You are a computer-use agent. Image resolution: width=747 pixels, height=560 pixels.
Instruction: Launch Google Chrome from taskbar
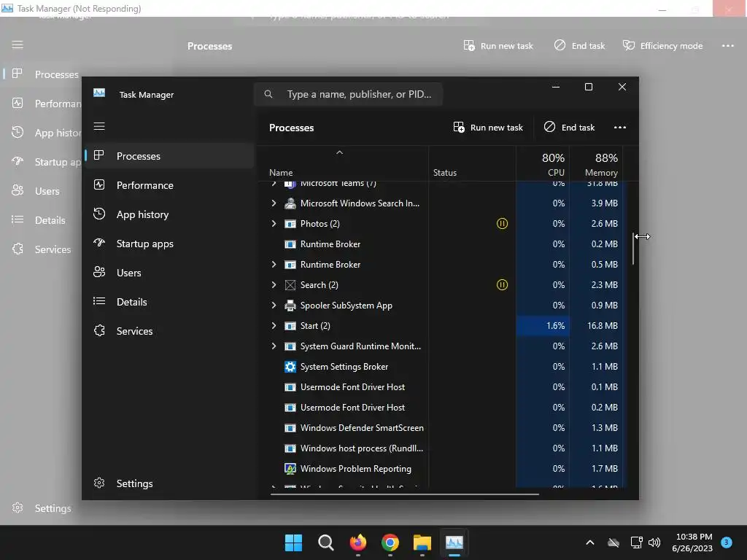(x=390, y=542)
